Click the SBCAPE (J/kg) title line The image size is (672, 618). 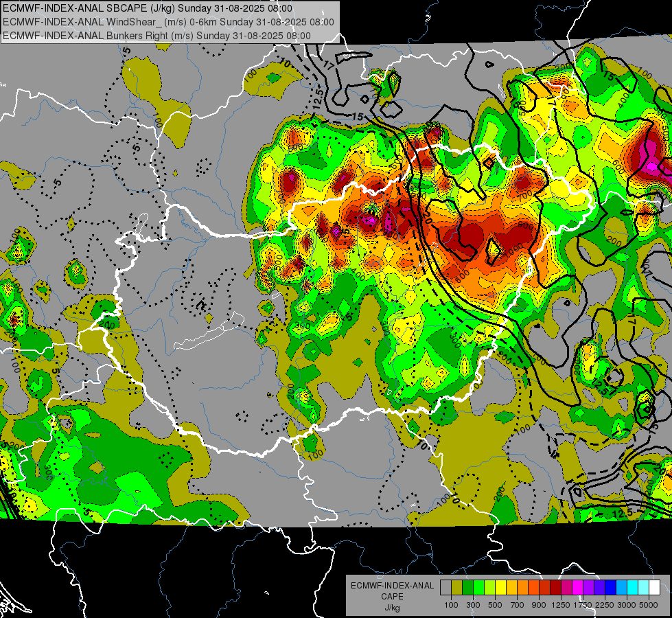[148, 8]
